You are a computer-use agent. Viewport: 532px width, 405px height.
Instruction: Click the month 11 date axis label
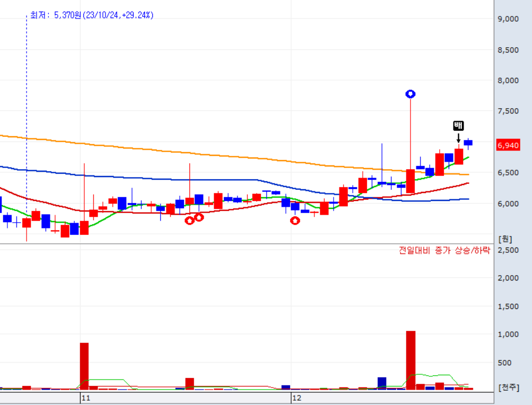click(x=86, y=398)
